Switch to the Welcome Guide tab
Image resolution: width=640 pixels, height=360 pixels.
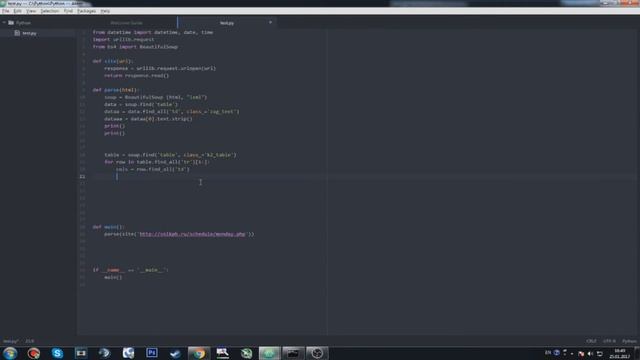coord(127,23)
